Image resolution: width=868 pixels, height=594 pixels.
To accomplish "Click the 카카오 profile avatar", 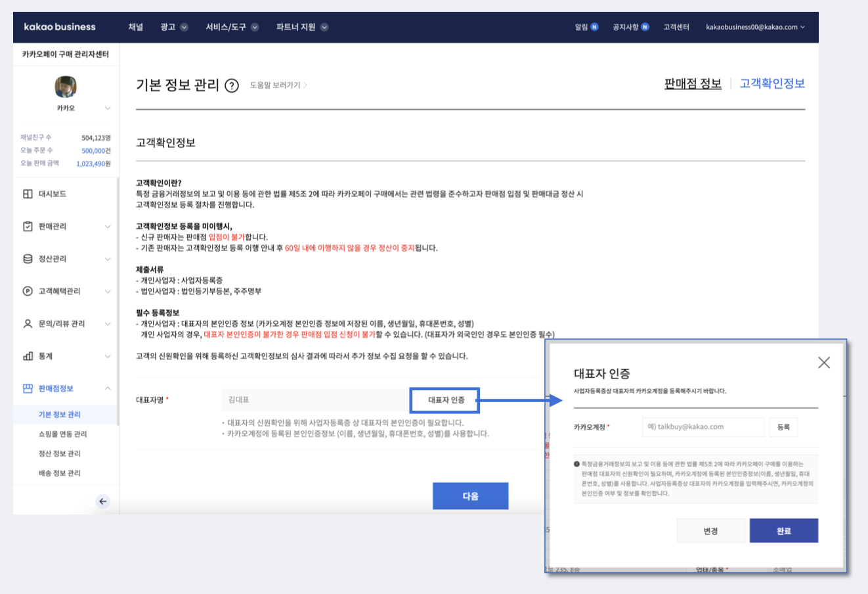I will [x=66, y=87].
